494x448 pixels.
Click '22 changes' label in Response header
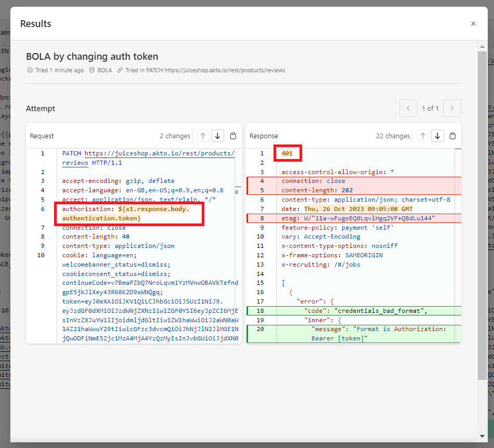coord(393,136)
